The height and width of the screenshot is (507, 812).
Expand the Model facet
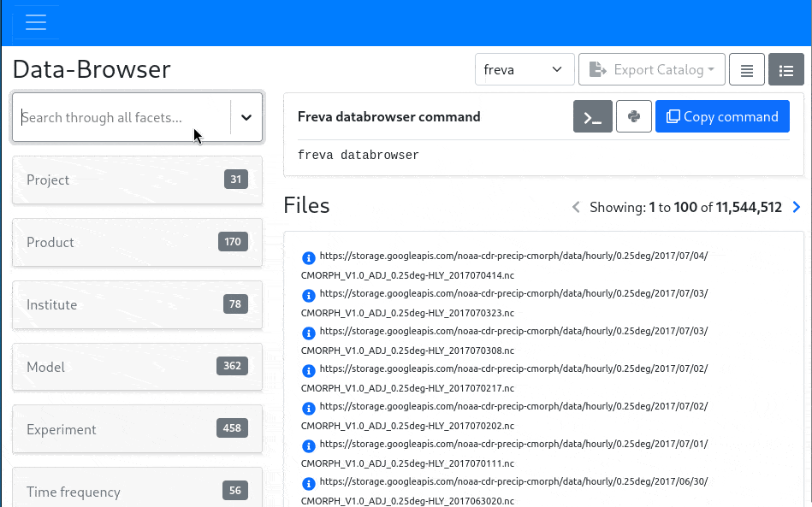137,367
